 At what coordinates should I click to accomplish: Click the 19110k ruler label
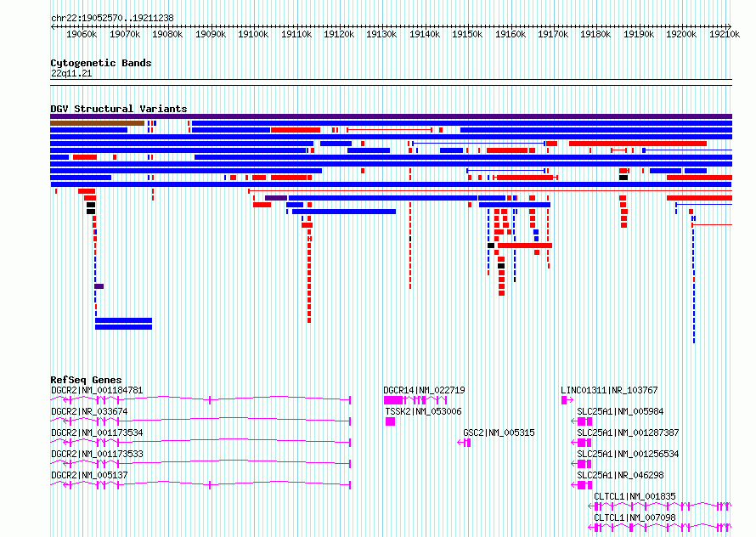click(296, 34)
